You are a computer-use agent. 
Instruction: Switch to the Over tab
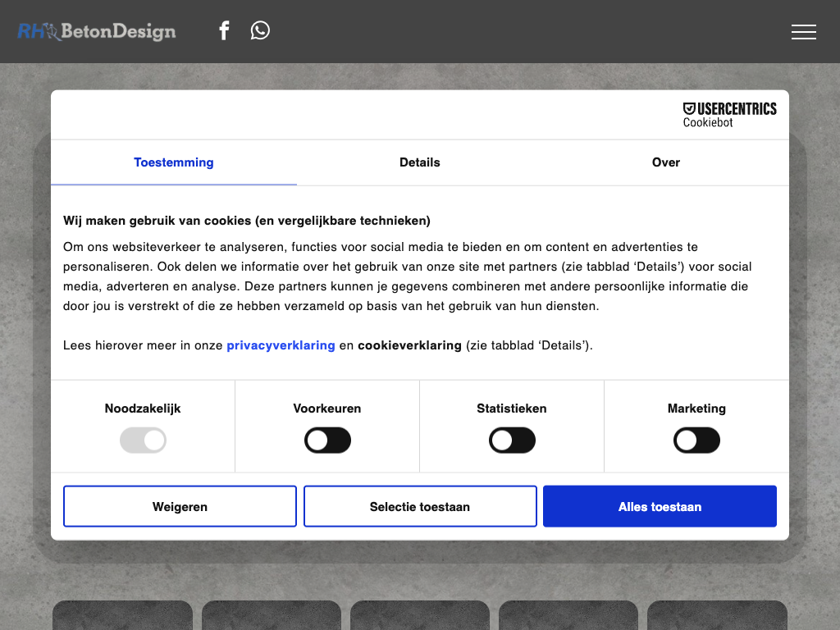[x=666, y=162]
